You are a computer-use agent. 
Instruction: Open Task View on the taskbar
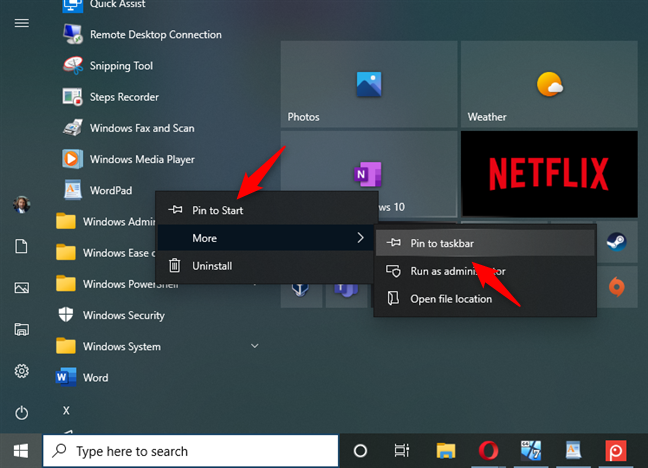(402, 451)
